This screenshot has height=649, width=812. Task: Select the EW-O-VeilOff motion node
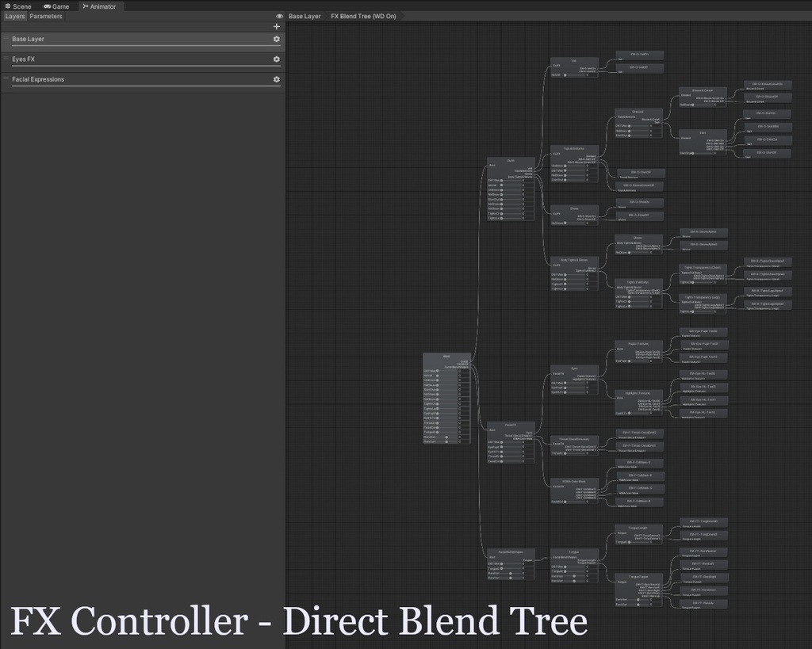[x=639, y=67]
